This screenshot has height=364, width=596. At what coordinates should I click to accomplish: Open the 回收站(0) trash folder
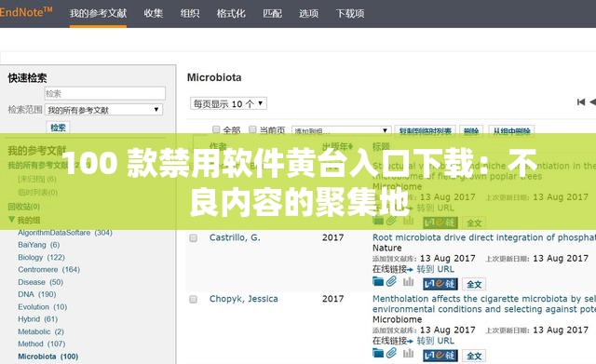coord(24,207)
